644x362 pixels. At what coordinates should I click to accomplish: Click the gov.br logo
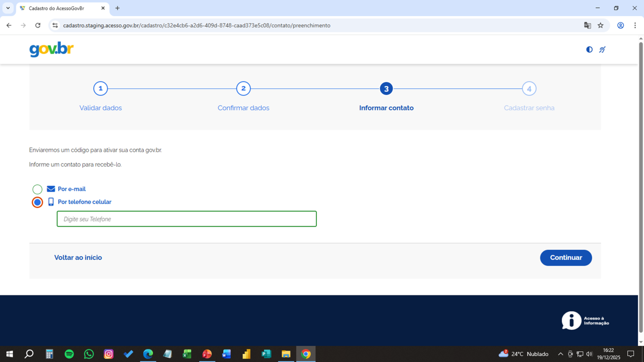tap(51, 49)
